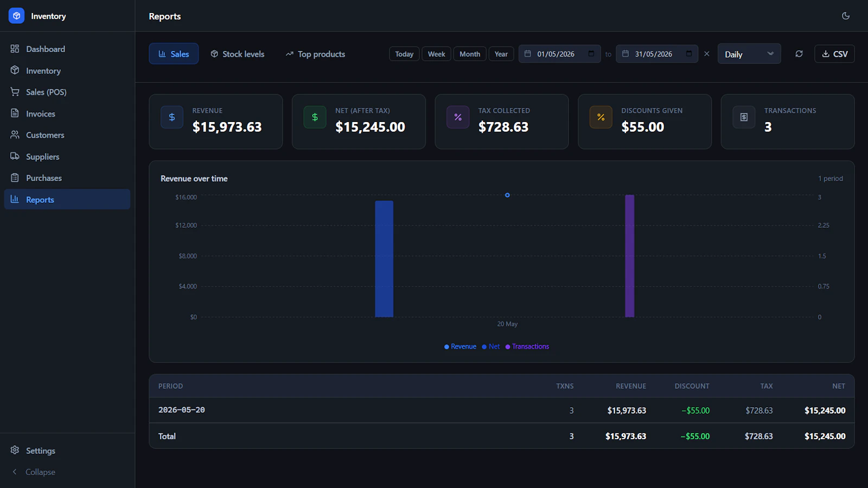Switch to the Stock levels tab
Screen dimensions: 868x488
coord(238,54)
